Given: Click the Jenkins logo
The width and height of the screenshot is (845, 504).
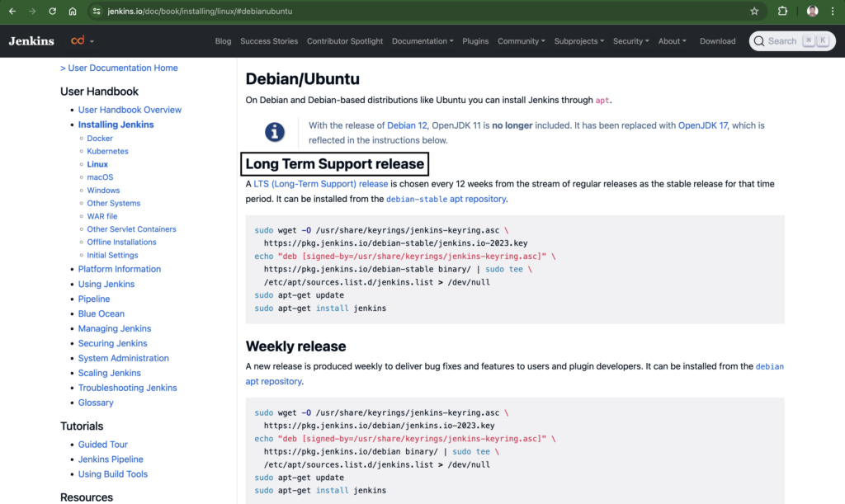Looking at the screenshot, I should coord(31,41).
